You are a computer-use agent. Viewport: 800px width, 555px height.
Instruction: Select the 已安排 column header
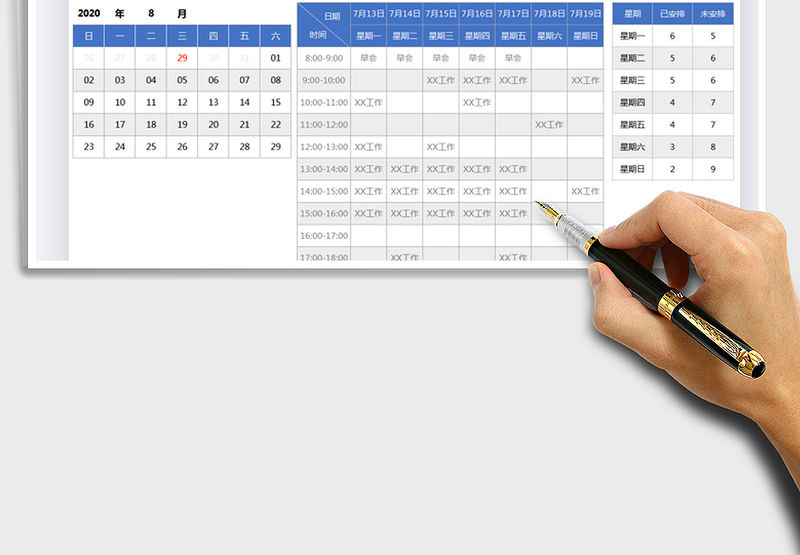click(672, 14)
